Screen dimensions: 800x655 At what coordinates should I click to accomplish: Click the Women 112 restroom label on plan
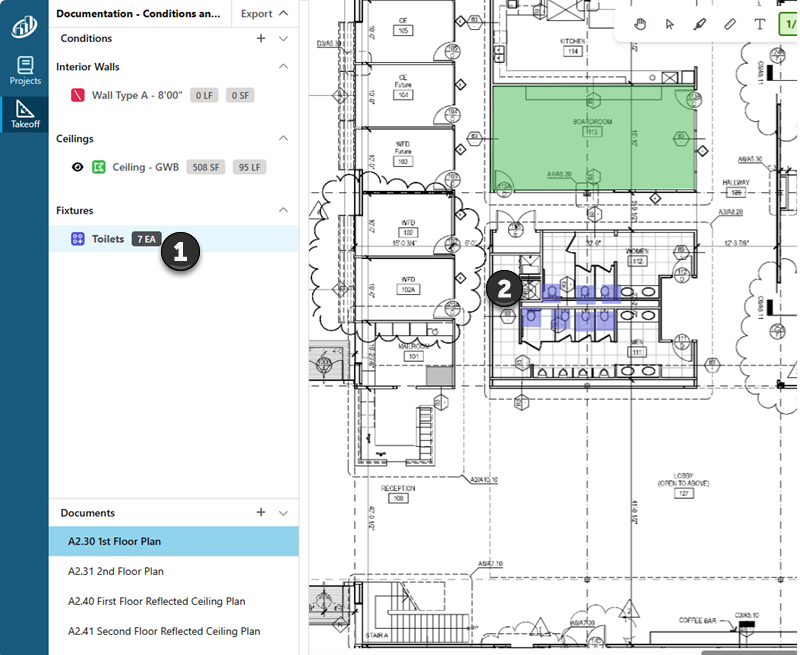tap(637, 257)
